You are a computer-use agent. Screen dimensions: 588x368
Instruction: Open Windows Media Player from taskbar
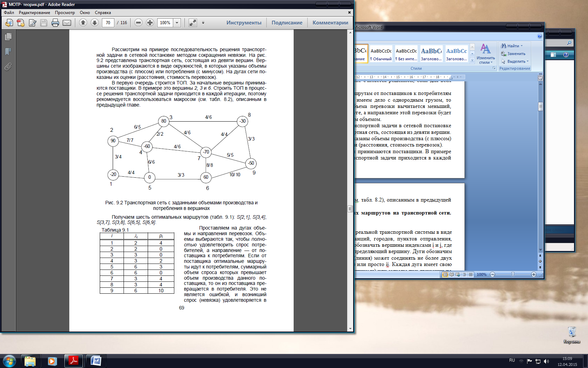pos(52,361)
